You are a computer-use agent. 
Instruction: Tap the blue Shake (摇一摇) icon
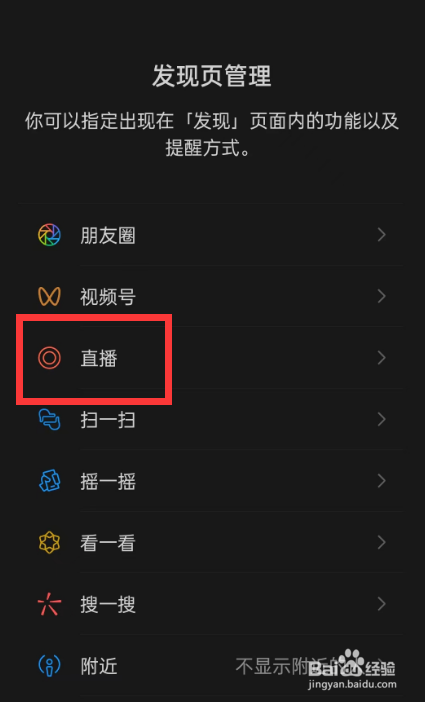49,481
